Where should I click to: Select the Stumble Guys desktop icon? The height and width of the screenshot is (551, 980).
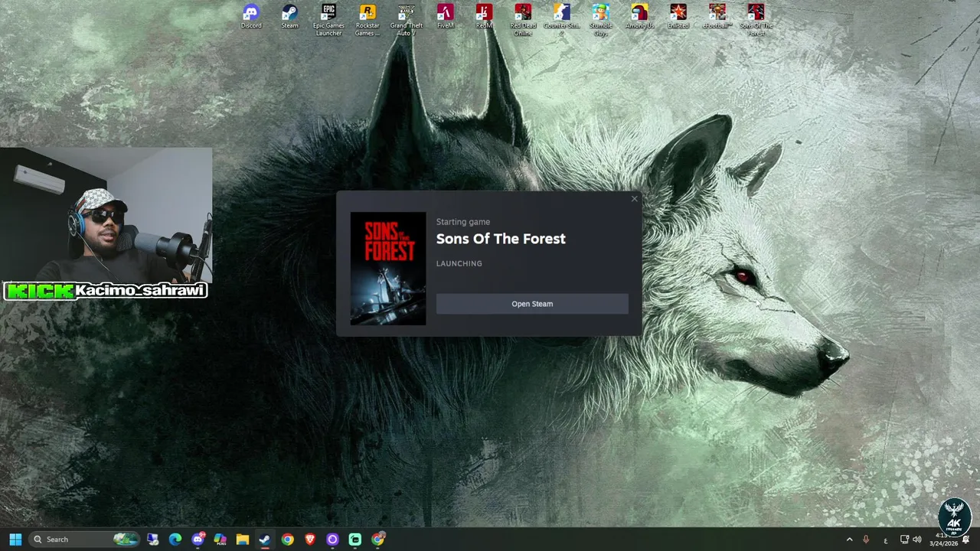[600, 20]
